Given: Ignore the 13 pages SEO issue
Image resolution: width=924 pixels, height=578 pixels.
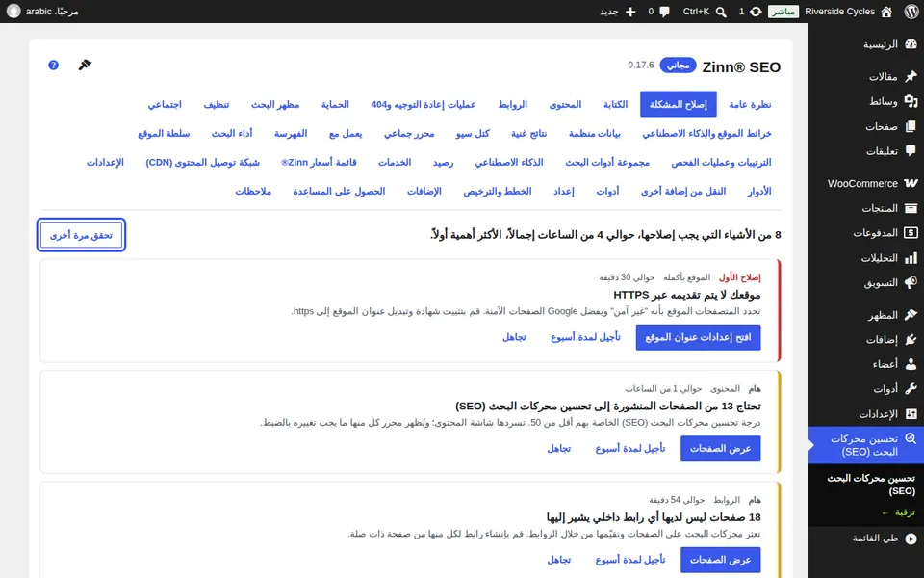Looking at the screenshot, I should point(558,449).
